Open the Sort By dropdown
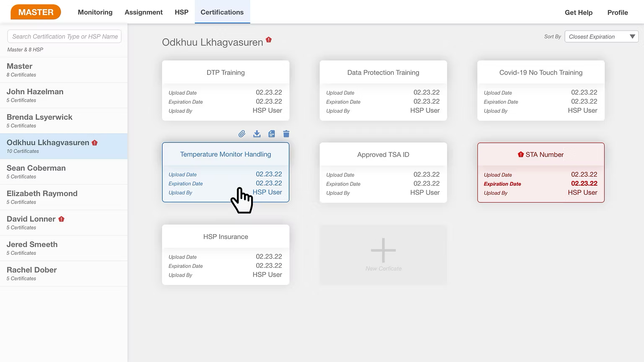 click(601, 37)
